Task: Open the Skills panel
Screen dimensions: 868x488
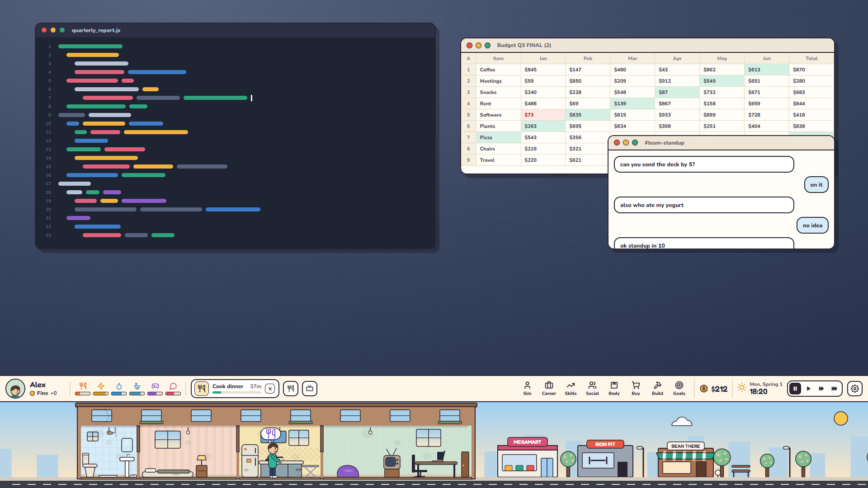Action: click(571, 389)
